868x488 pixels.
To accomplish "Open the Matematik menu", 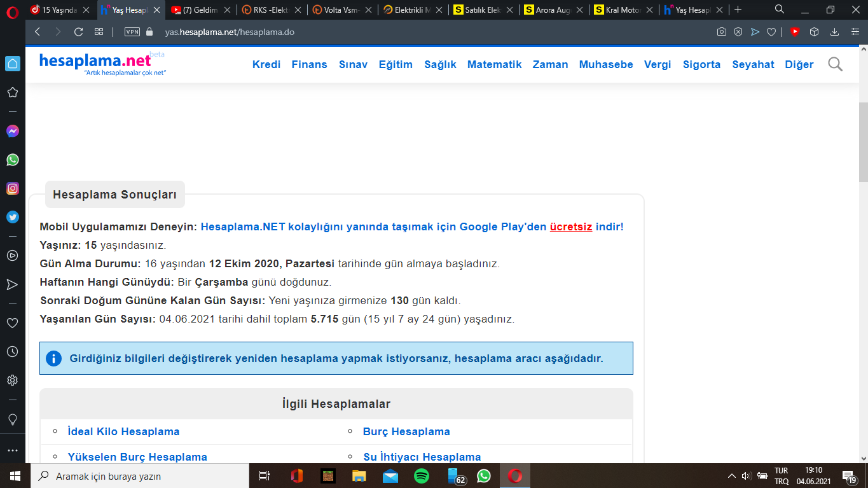I will click(495, 64).
